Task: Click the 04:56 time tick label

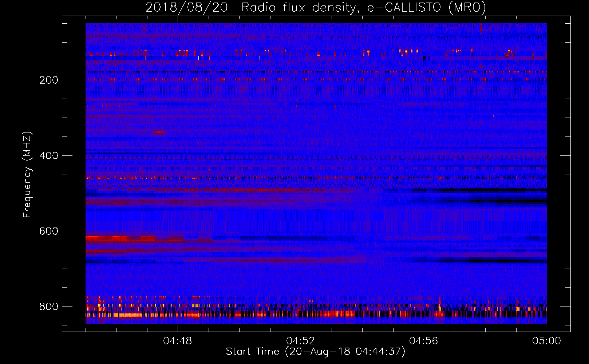Action: pos(424,341)
